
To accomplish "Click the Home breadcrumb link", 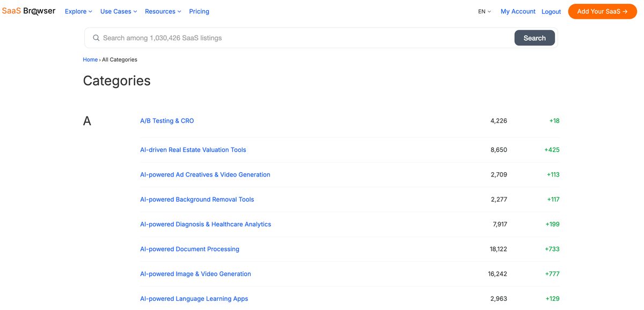I will click(x=90, y=60).
